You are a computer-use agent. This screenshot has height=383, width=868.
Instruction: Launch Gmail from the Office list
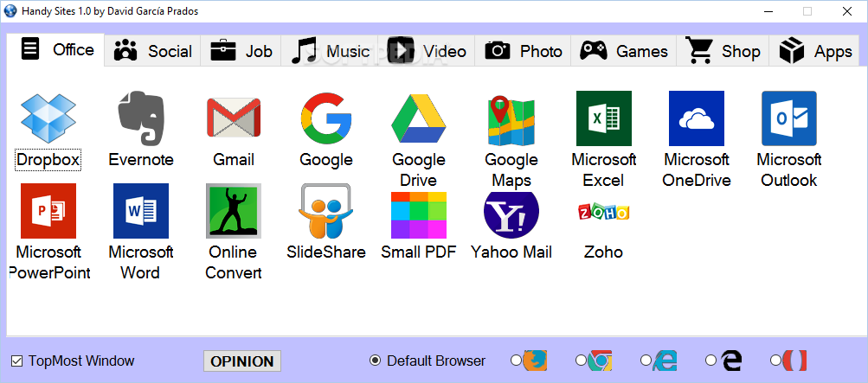click(234, 118)
